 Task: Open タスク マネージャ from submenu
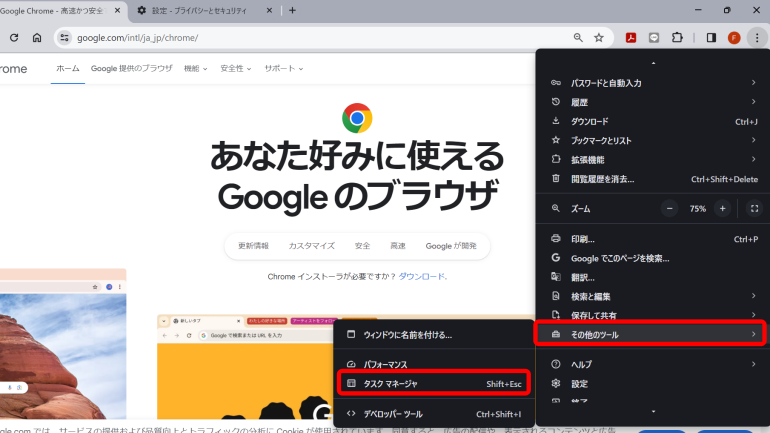click(434, 384)
